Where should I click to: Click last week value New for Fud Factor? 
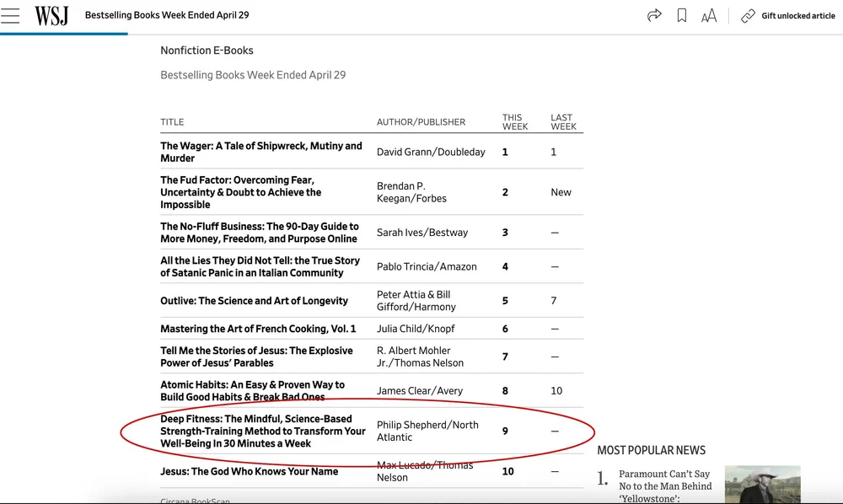(x=561, y=192)
